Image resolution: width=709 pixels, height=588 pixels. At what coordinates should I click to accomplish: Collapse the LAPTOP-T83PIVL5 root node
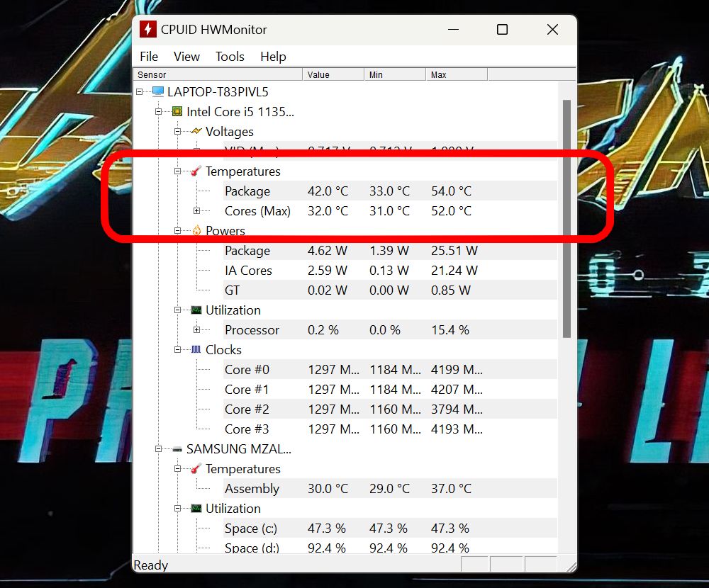click(x=139, y=92)
